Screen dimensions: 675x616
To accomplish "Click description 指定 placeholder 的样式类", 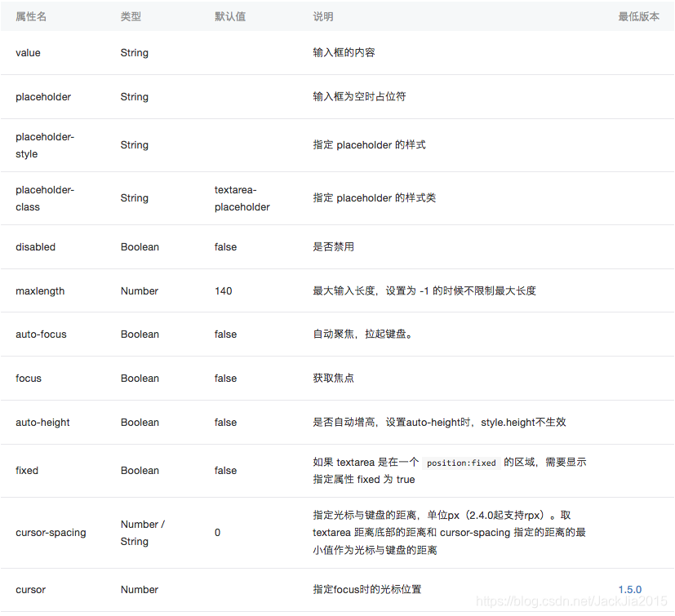I will [x=375, y=198].
